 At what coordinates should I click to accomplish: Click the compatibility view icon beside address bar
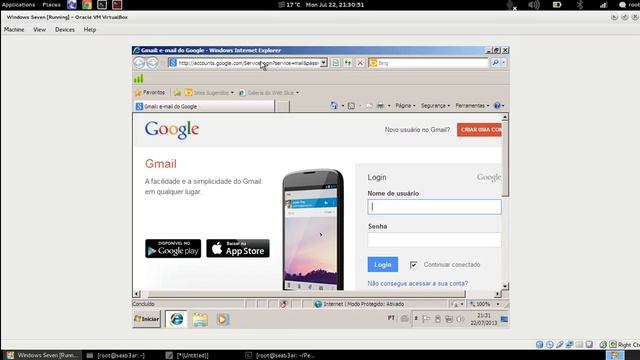[336, 63]
